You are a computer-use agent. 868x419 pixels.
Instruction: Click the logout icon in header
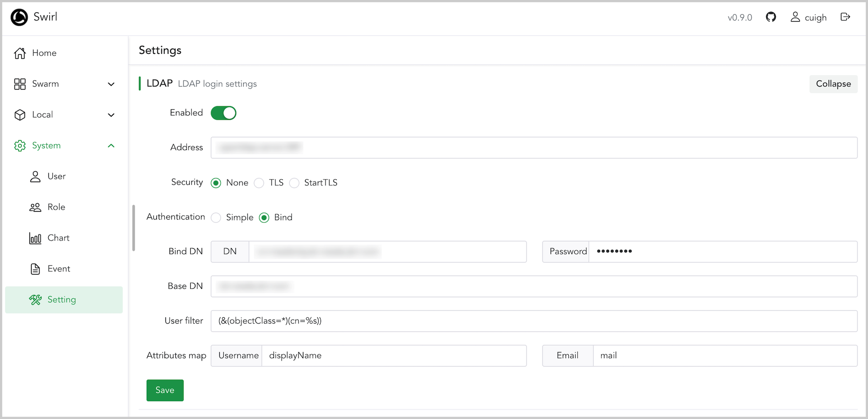click(845, 17)
